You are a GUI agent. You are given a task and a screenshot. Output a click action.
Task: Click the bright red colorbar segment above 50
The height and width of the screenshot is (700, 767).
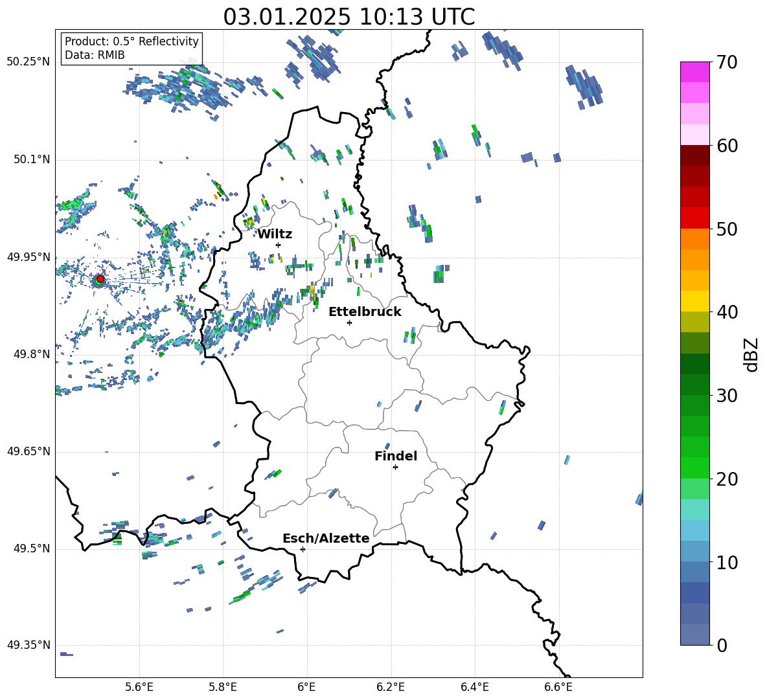click(x=694, y=218)
